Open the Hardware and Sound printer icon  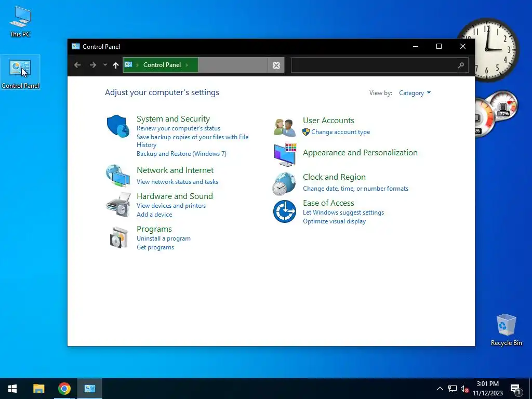tap(118, 205)
